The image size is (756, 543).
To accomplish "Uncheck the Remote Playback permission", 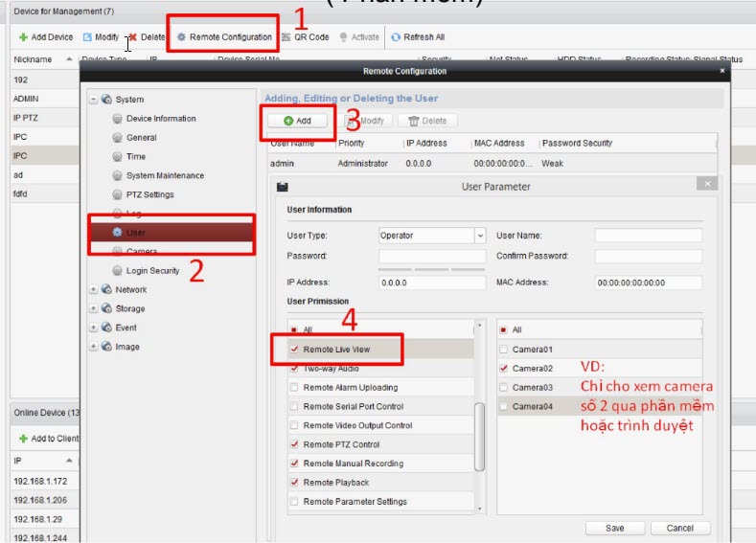I will 294,483.
